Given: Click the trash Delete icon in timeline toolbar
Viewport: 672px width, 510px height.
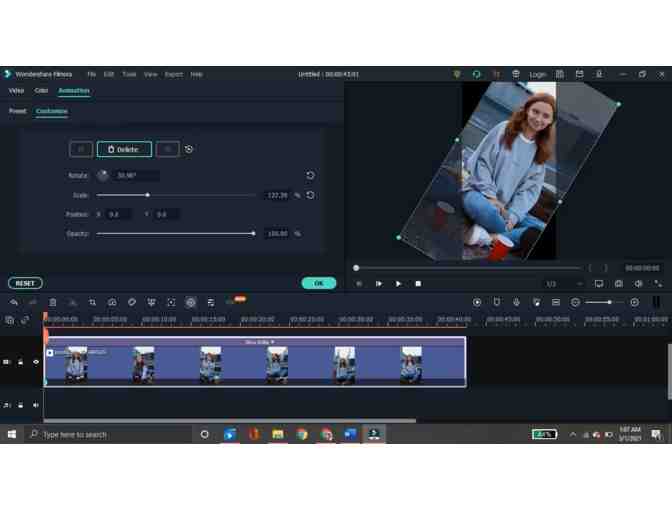Looking at the screenshot, I should tap(53, 302).
